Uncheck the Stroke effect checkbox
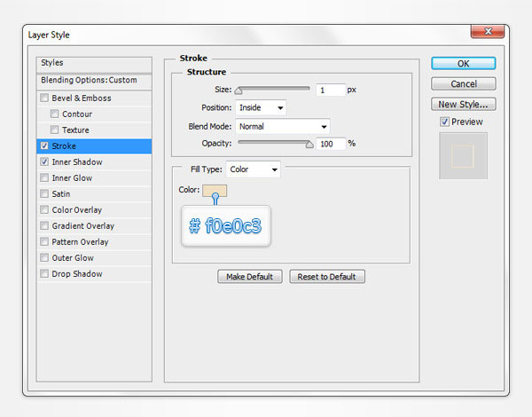Screen dimensions: 532x417 [x=44, y=146]
